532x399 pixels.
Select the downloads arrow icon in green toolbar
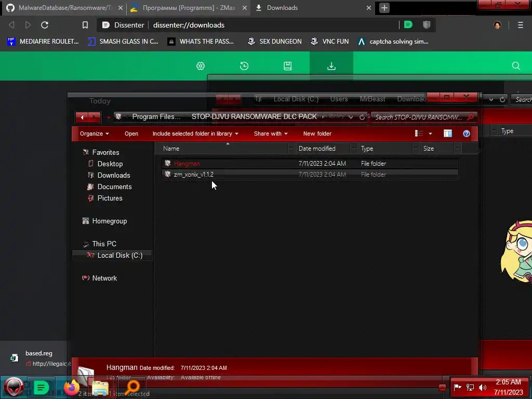click(x=331, y=66)
